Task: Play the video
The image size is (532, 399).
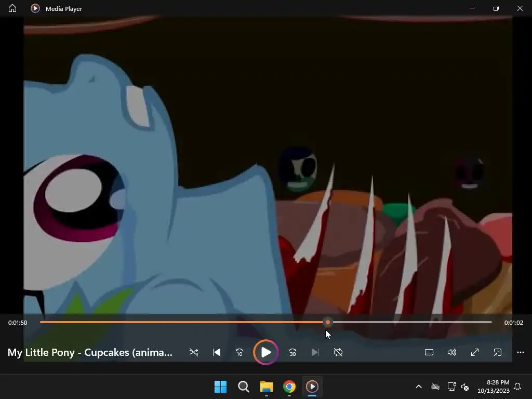Action: pyautogui.click(x=266, y=352)
